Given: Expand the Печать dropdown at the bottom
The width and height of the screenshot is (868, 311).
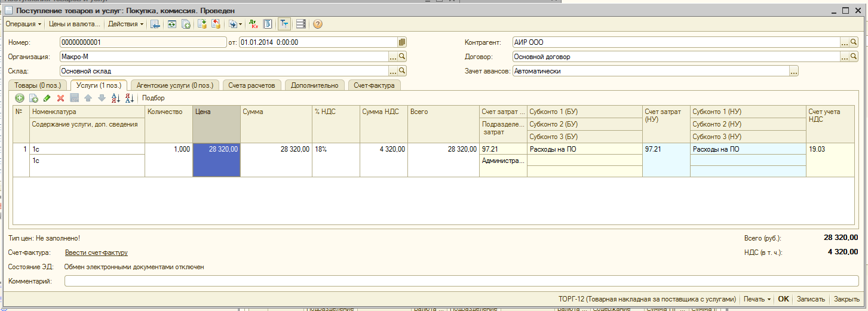Looking at the screenshot, I should pyautogui.click(x=756, y=299).
